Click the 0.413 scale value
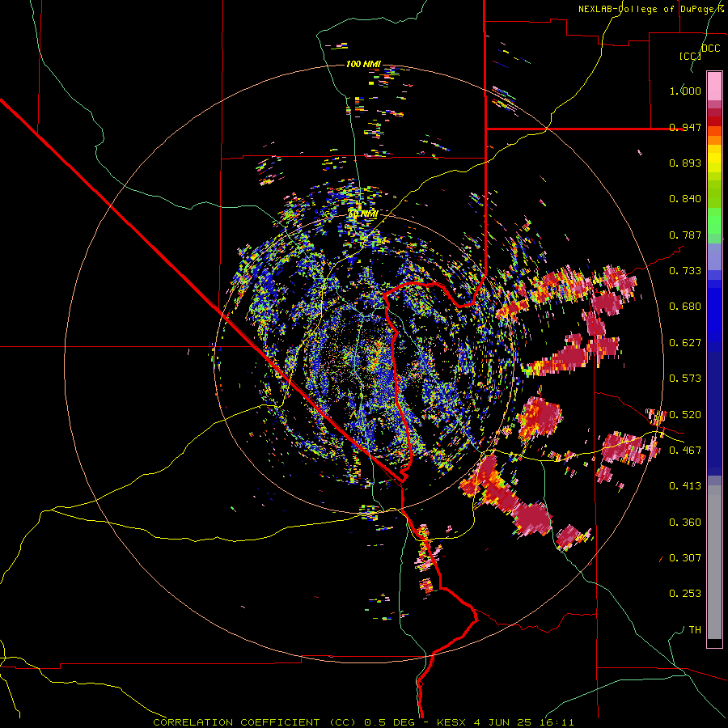Viewport: 728px width, 728px height. click(685, 486)
